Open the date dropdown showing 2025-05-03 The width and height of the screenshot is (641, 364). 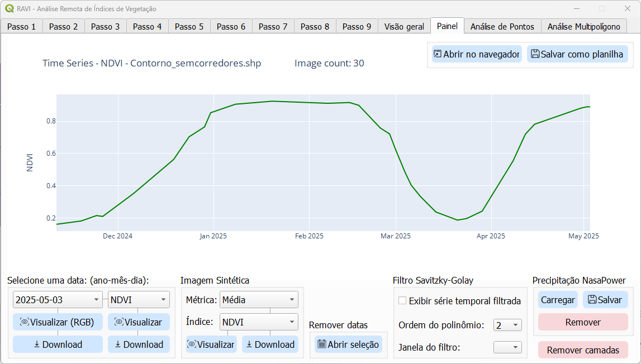[x=58, y=300]
